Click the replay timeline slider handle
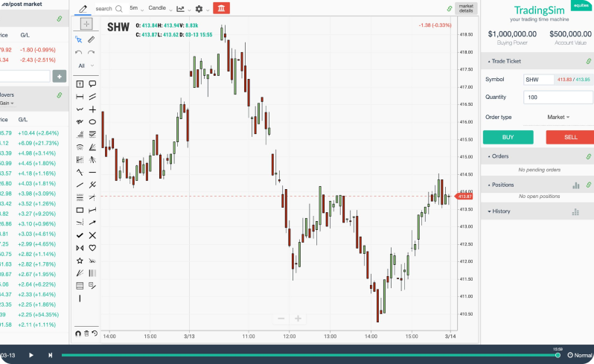Image resolution: width=594 pixels, height=364 pixels. coord(558,355)
